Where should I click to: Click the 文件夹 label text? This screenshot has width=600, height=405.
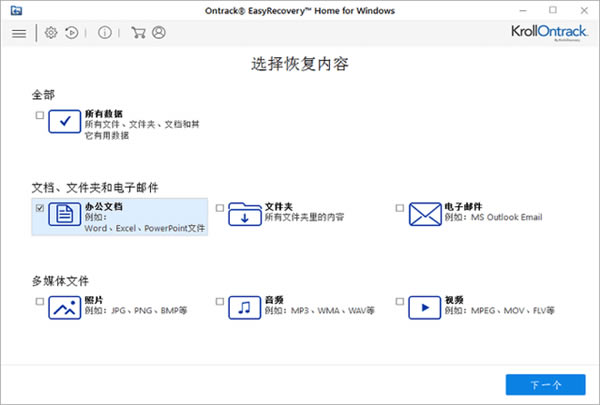point(279,207)
